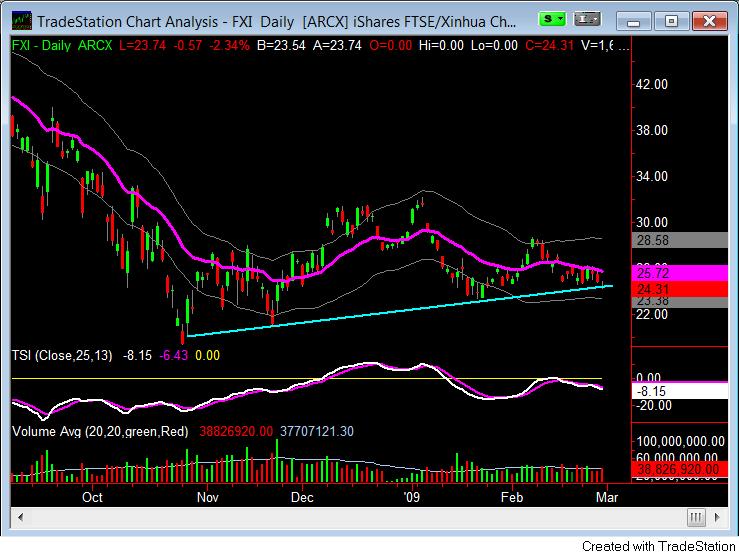Open the green S symbol-link dropdown
This screenshot has height=554, width=739.
coord(552,19)
